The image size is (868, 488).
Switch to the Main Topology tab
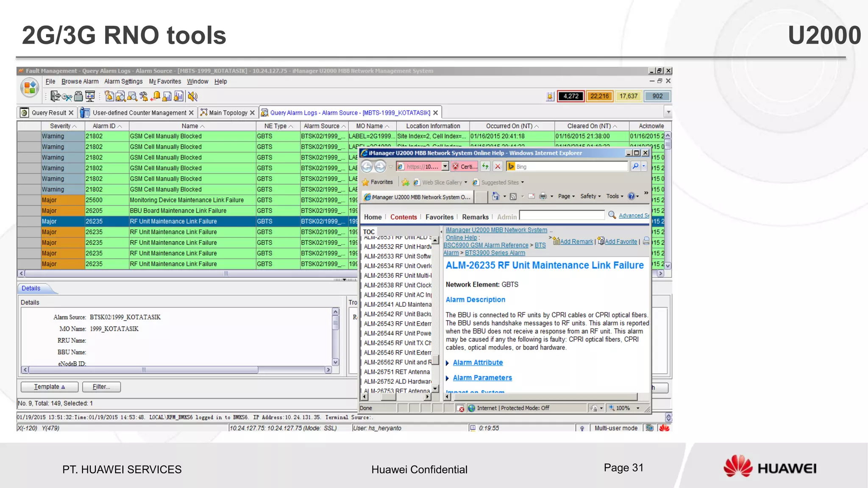(x=228, y=113)
